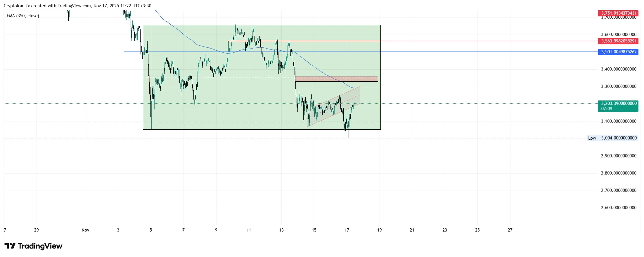Click the EMA (350, close) indicator legend

click(x=23, y=16)
